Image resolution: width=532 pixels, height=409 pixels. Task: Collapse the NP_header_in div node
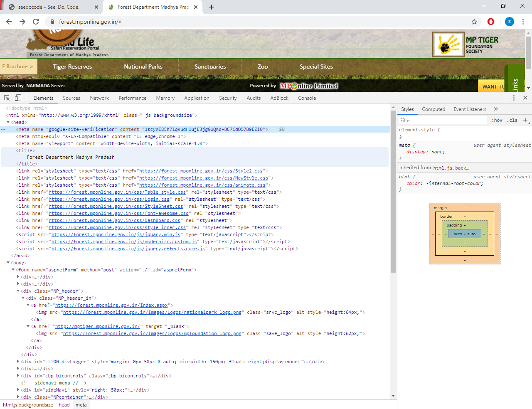(x=23, y=298)
